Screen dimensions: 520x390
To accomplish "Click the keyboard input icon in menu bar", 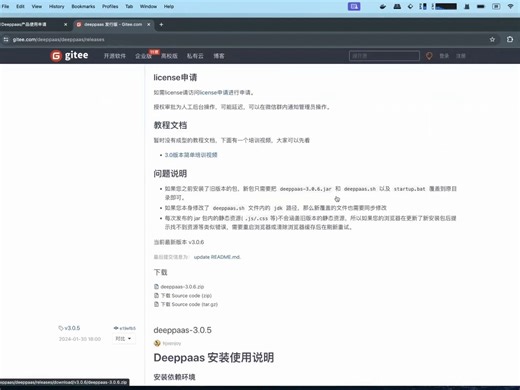I will point(496,6).
